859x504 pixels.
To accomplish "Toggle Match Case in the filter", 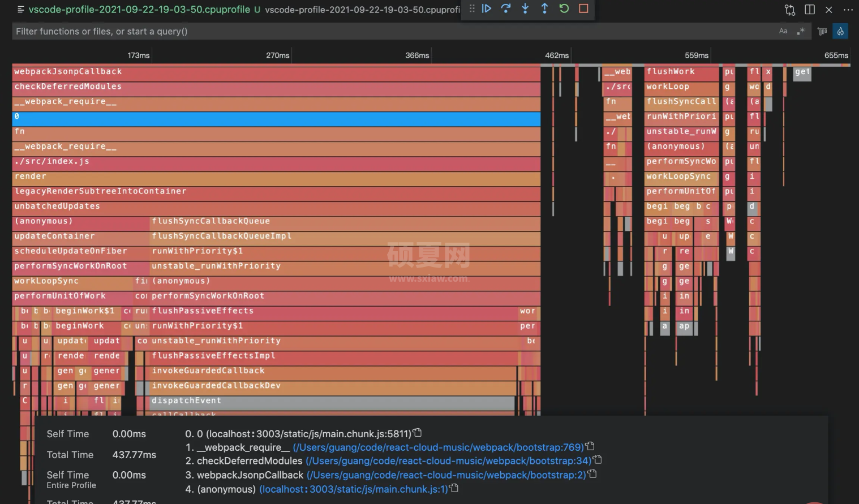I will (x=783, y=31).
